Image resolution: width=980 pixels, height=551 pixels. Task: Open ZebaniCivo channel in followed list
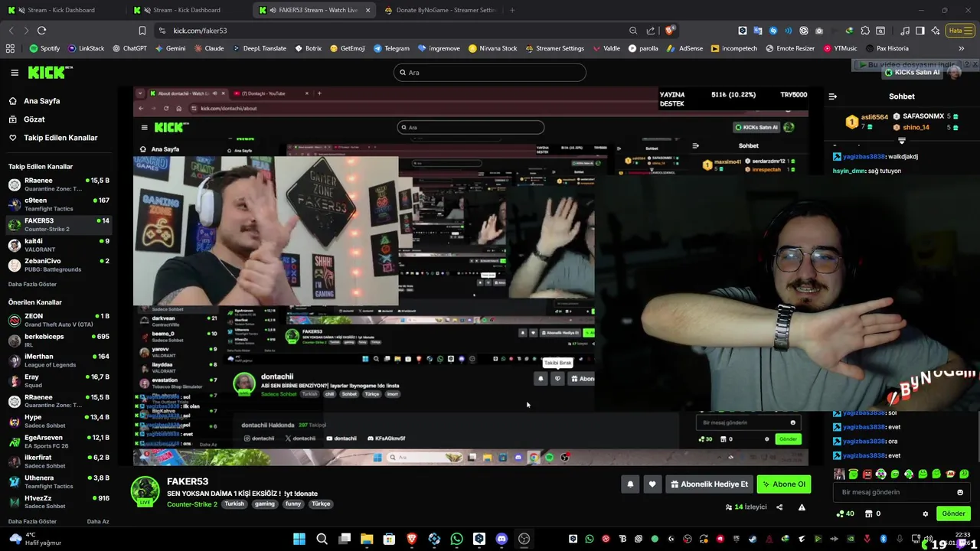58,265
